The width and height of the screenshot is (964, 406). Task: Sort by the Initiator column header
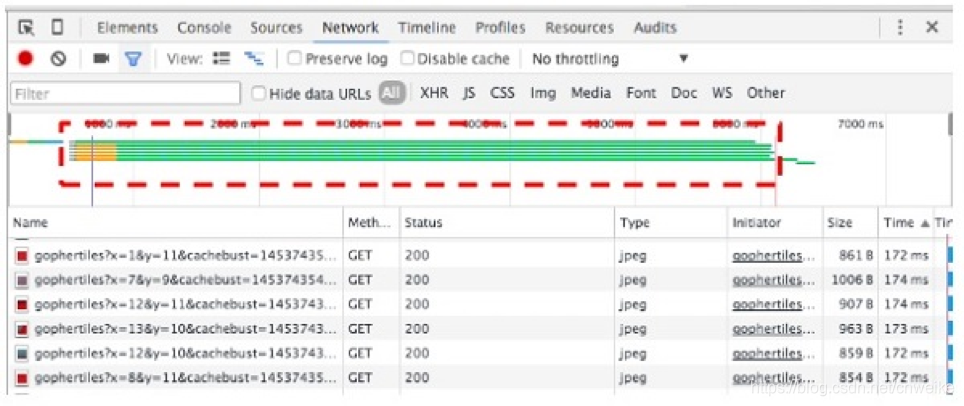(x=775, y=223)
